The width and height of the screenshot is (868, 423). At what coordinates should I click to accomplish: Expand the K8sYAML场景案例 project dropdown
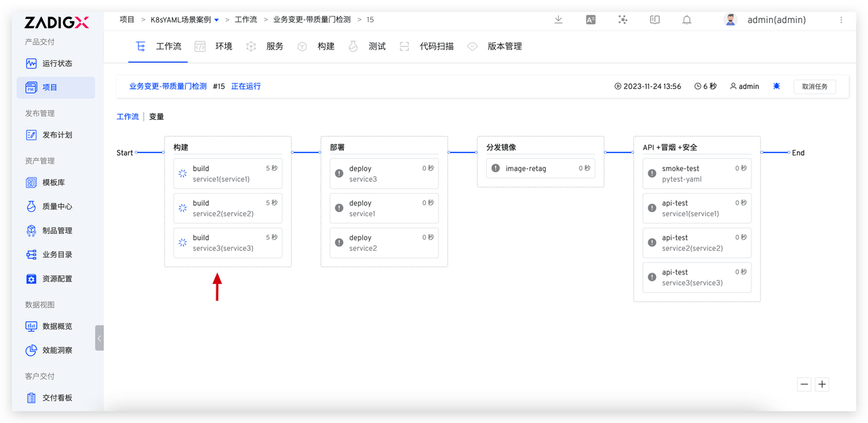click(216, 20)
